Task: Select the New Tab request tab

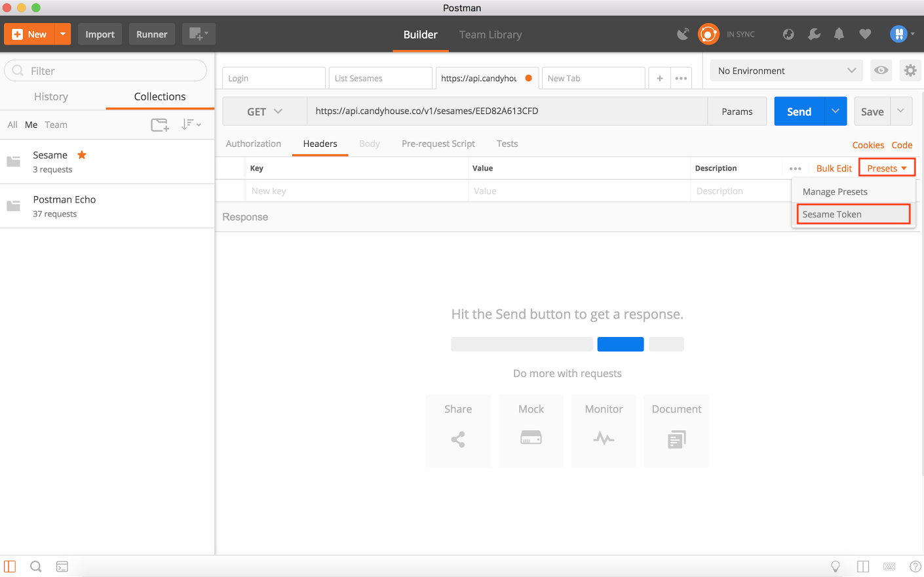Action: pyautogui.click(x=593, y=78)
